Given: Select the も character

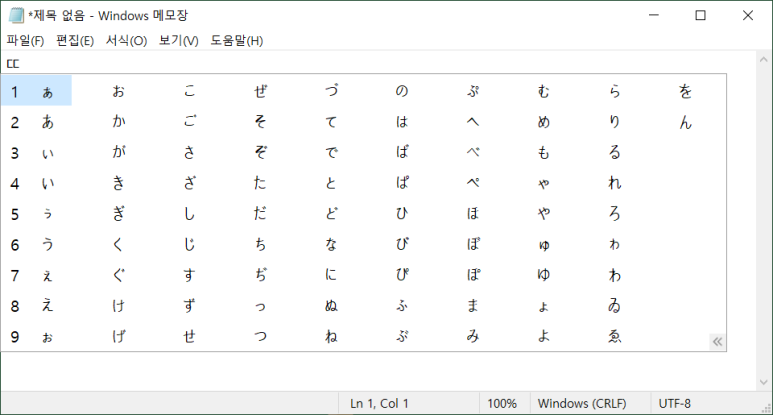Looking at the screenshot, I should (x=544, y=152).
